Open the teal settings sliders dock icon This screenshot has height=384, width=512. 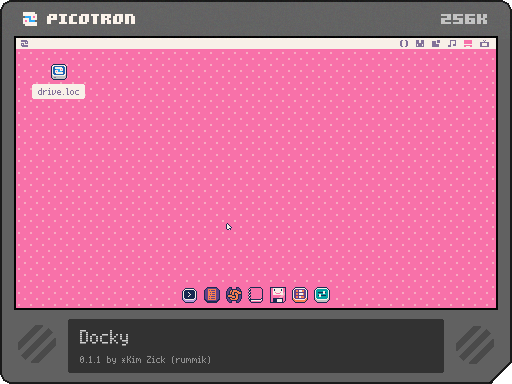[322, 295]
